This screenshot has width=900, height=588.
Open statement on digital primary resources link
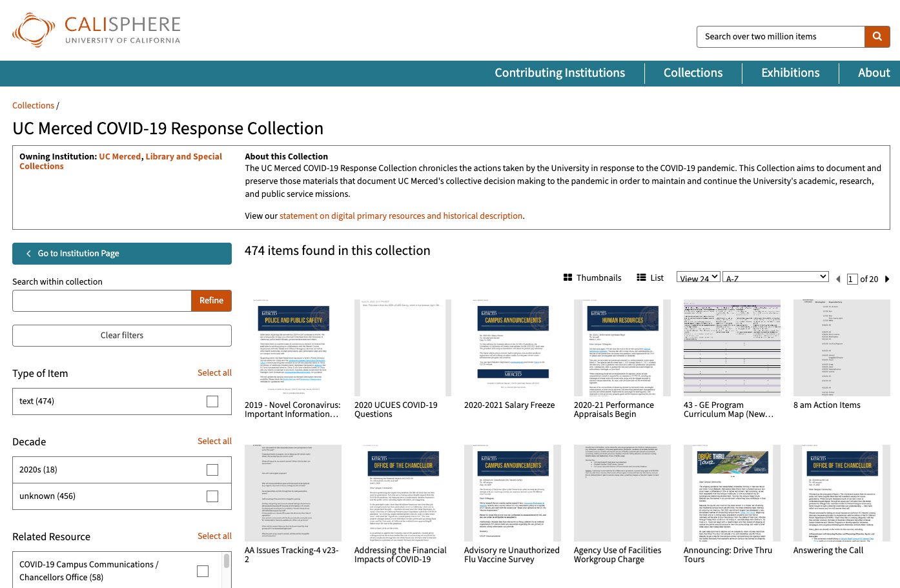tap(401, 216)
